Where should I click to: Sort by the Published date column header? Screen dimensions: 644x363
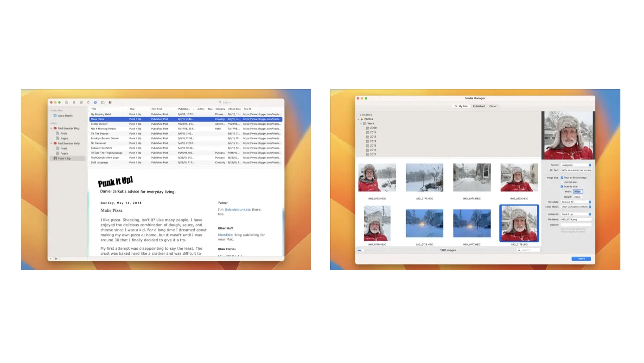pyautogui.click(x=186, y=109)
